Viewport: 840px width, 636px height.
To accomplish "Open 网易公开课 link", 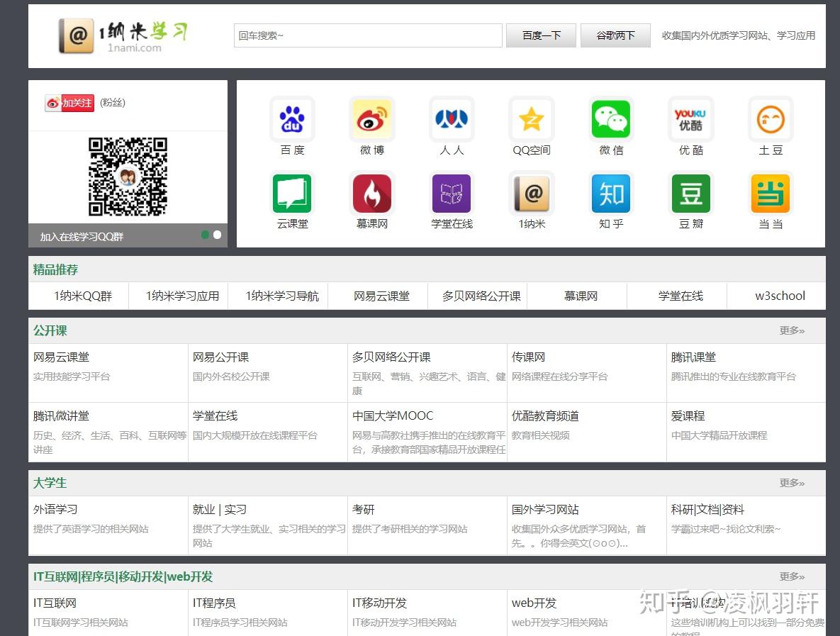I will click(220, 357).
